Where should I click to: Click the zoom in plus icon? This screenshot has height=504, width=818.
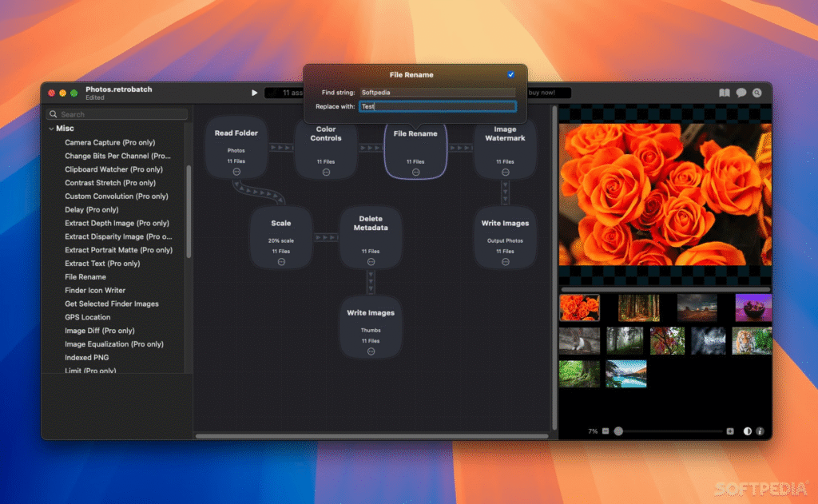click(x=730, y=431)
